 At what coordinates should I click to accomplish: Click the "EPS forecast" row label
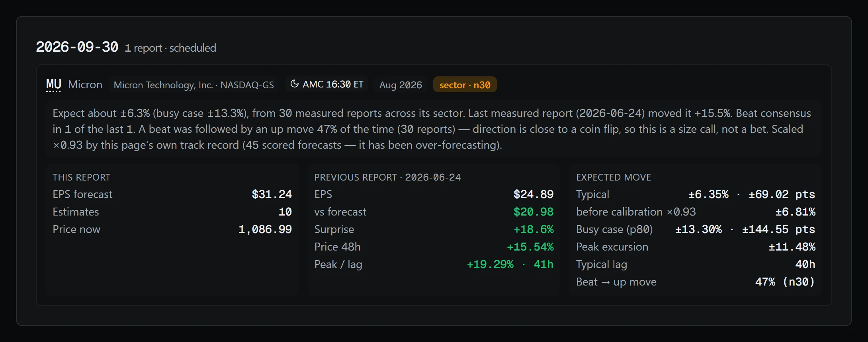tap(82, 194)
